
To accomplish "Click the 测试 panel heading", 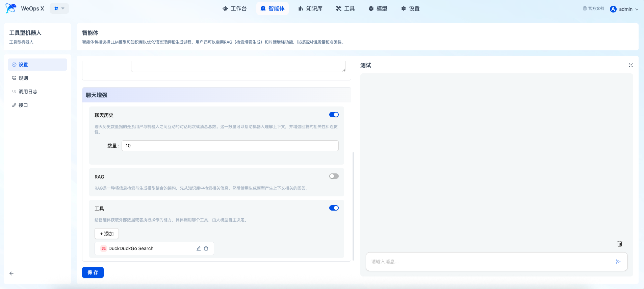I will (366, 65).
